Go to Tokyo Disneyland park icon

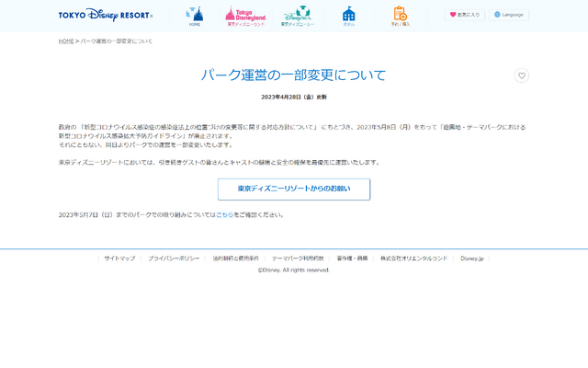[x=245, y=16]
